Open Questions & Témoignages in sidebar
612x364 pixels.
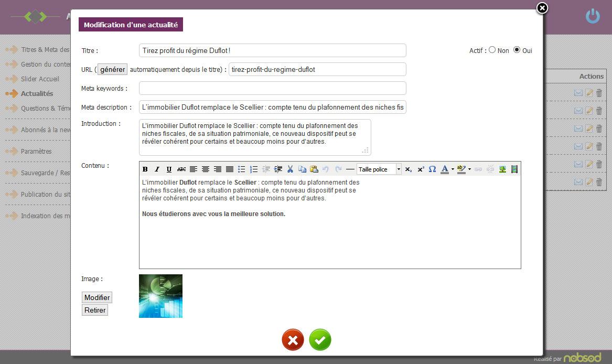pyautogui.click(x=38, y=108)
